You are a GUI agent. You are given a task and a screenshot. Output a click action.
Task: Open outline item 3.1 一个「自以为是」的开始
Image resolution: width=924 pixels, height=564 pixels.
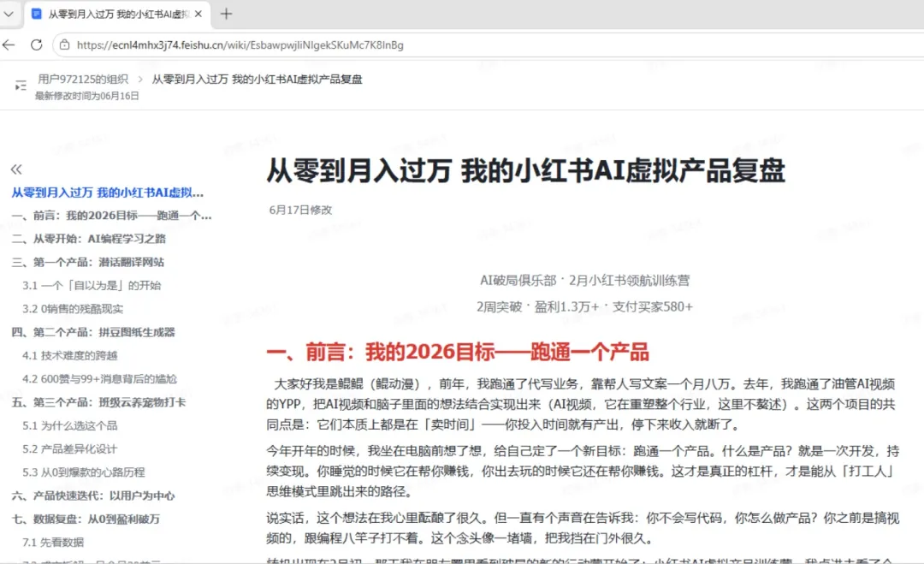click(92, 285)
